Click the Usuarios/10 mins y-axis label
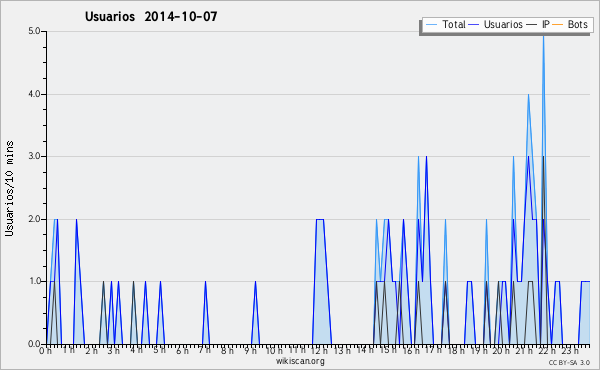 click(x=9, y=189)
